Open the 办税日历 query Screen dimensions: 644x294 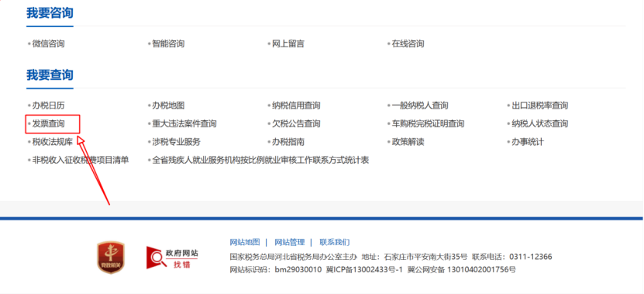click(49, 105)
